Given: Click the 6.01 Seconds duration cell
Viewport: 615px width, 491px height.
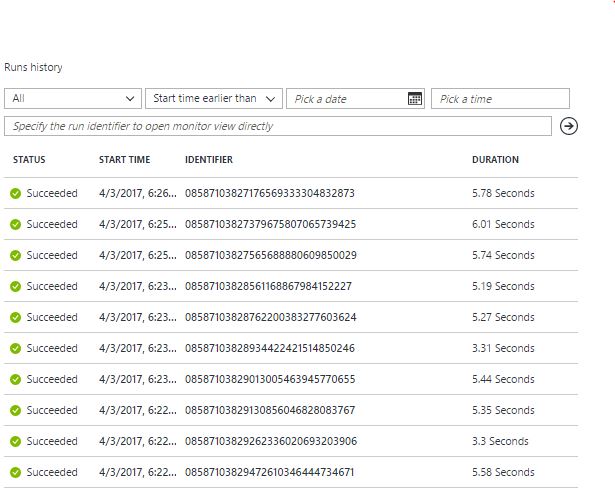Looking at the screenshot, I should [x=503, y=224].
